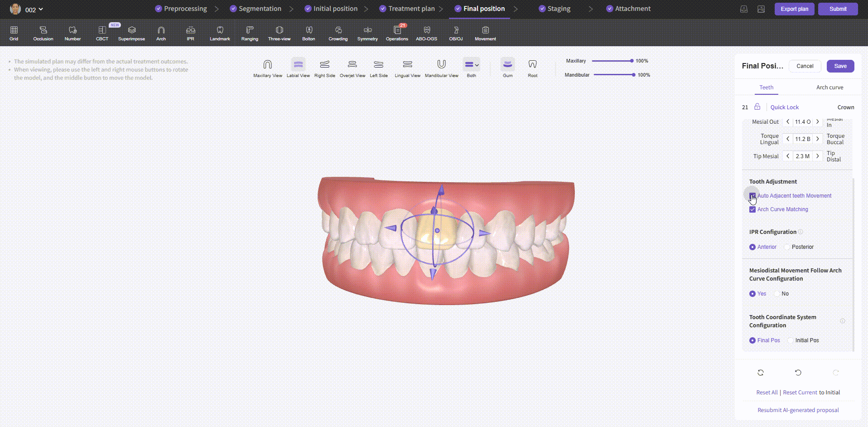Switch to the Arch curve tab

click(x=829, y=87)
